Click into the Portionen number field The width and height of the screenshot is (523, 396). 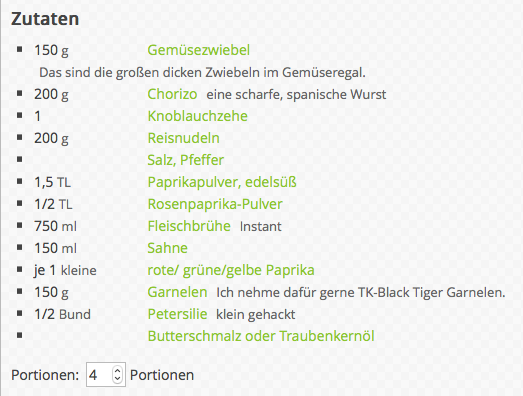[x=100, y=375]
